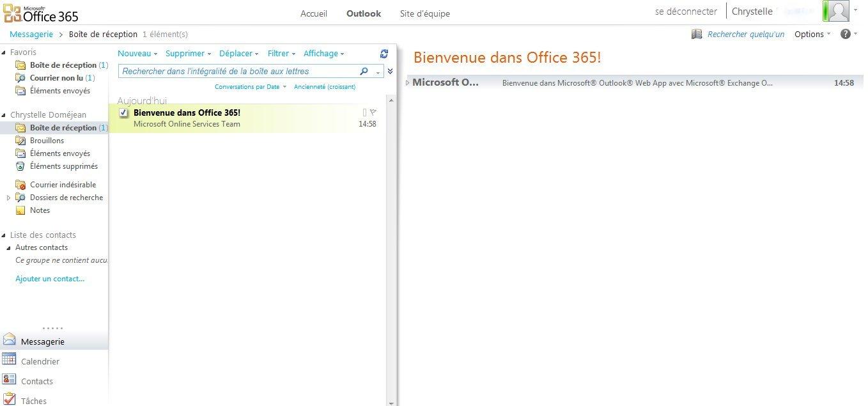Screen dimensions: 868x406
Task: Click Rechercher quelqu'un link
Action: coord(746,34)
